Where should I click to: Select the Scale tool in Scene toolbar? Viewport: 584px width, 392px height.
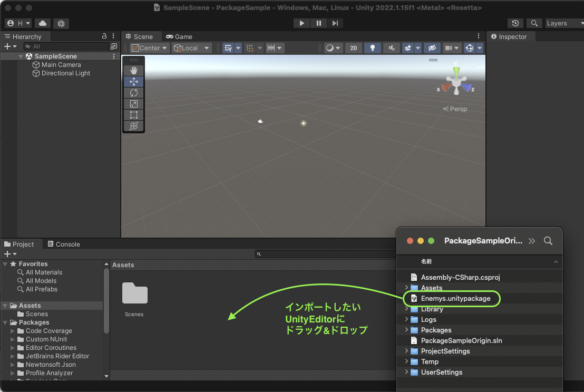133,104
